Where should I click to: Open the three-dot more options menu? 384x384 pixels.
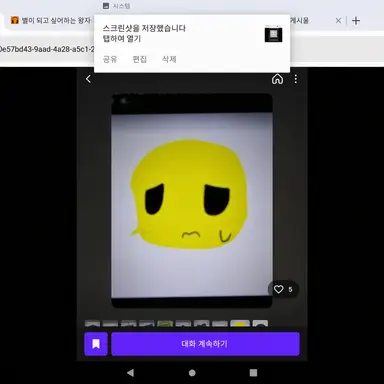(296, 79)
